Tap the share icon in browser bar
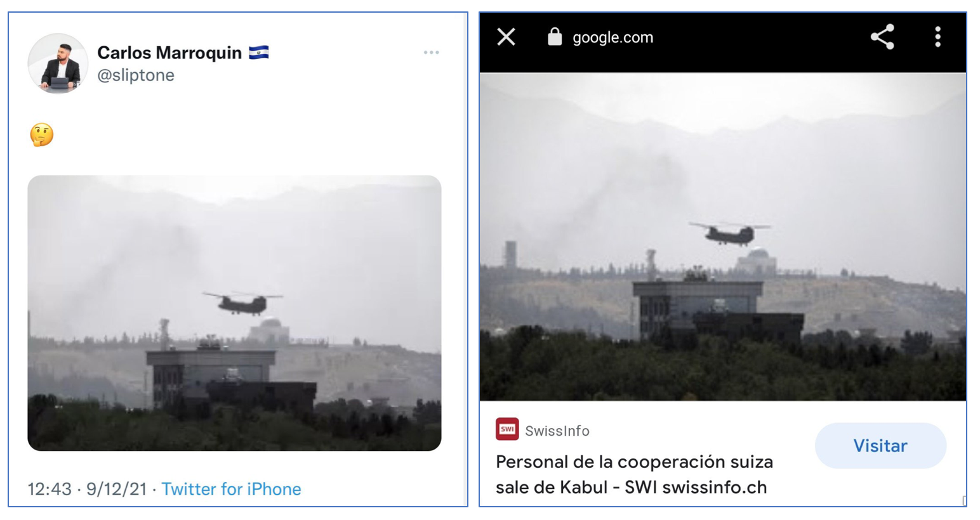Viewport: 980px width, 520px height. pos(882,37)
